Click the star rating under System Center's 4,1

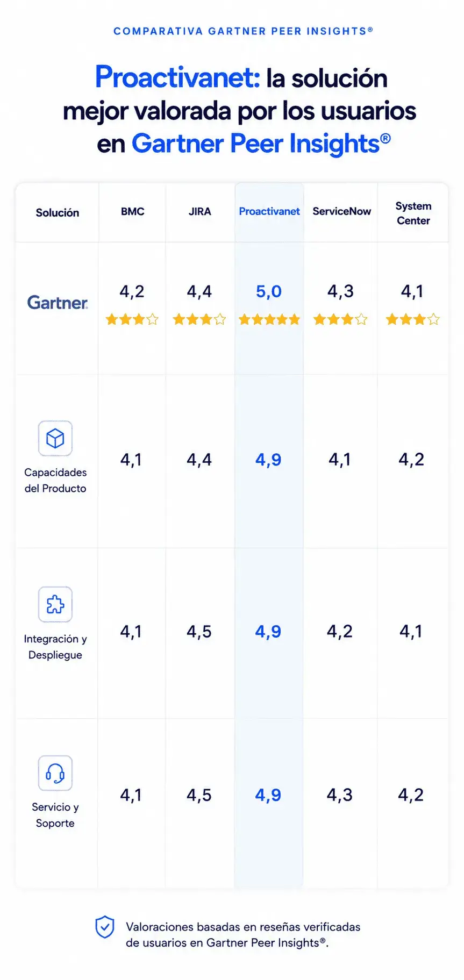pos(413,319)
